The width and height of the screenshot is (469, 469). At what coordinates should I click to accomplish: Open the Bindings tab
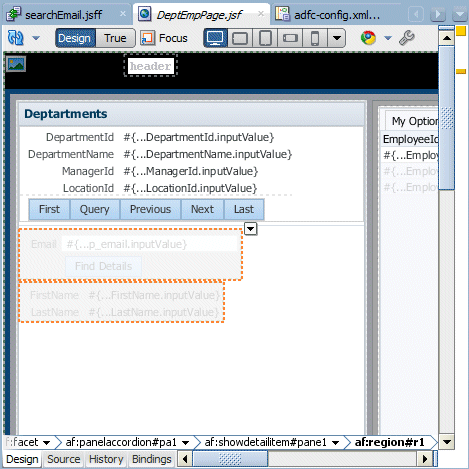click(152, 459)
